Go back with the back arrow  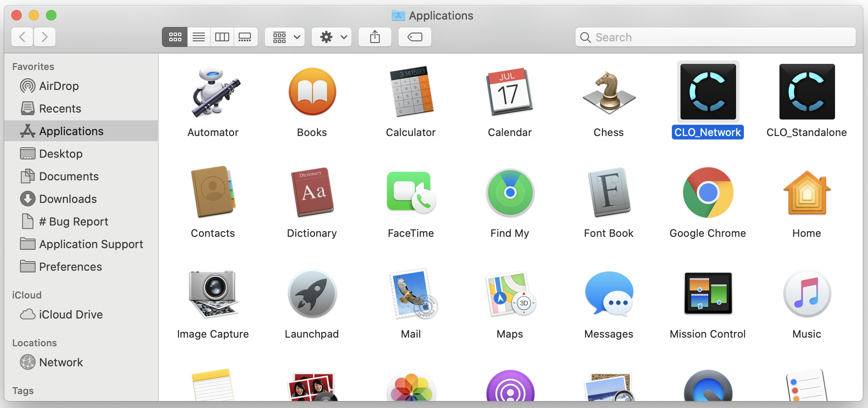tap(22, 37)
